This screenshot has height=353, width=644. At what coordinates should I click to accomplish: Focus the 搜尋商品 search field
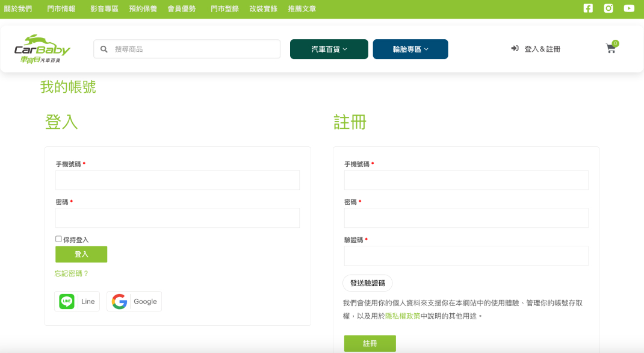[x=187, y=49]
